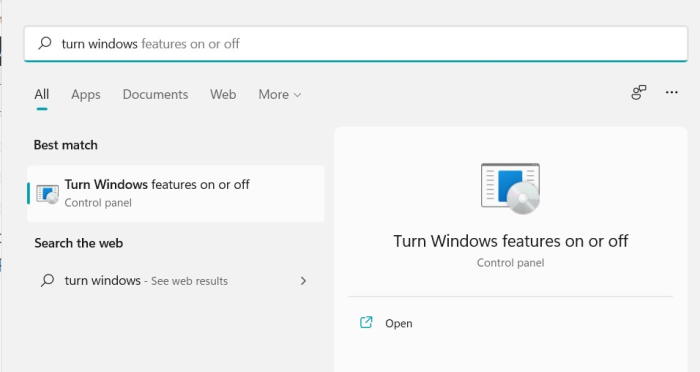Viewport: 700px width, 372px height.
Task: Switch to the Documents tab
Action: coord(155,95)
